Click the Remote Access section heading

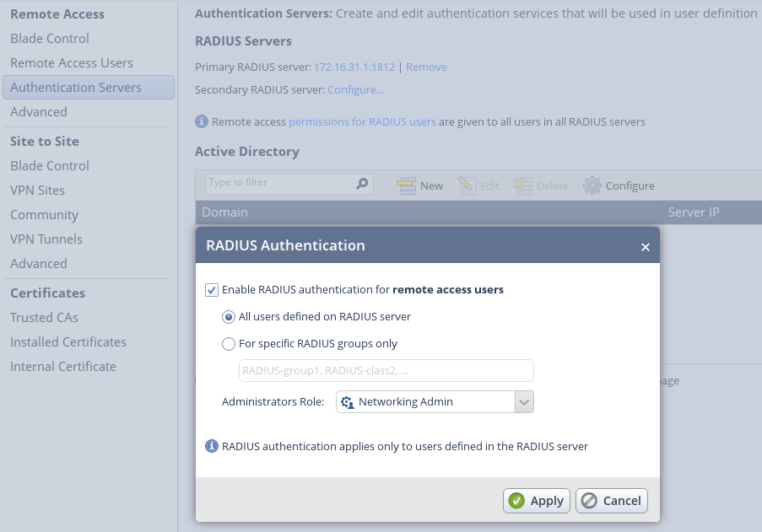(x=57, y=14)
